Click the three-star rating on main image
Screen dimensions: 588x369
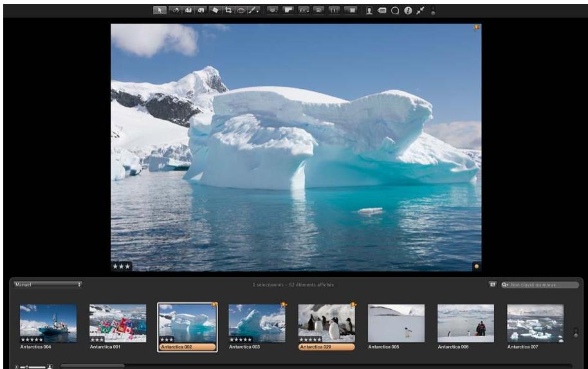tap(121, 266)
